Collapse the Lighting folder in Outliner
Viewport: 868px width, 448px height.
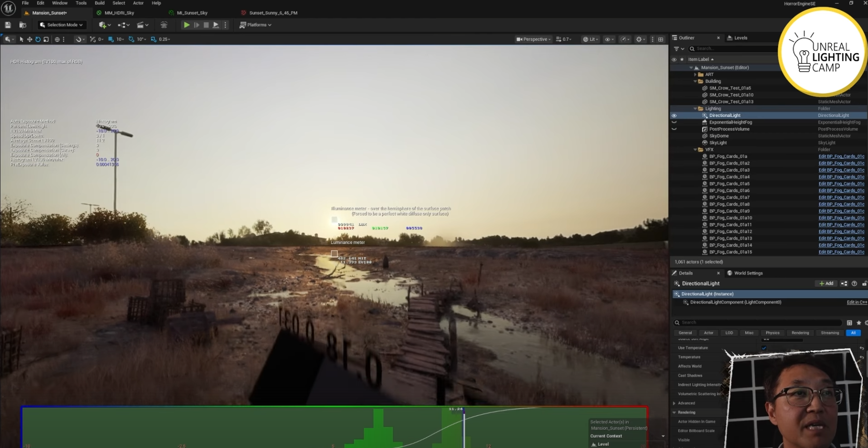click(695, 109)
